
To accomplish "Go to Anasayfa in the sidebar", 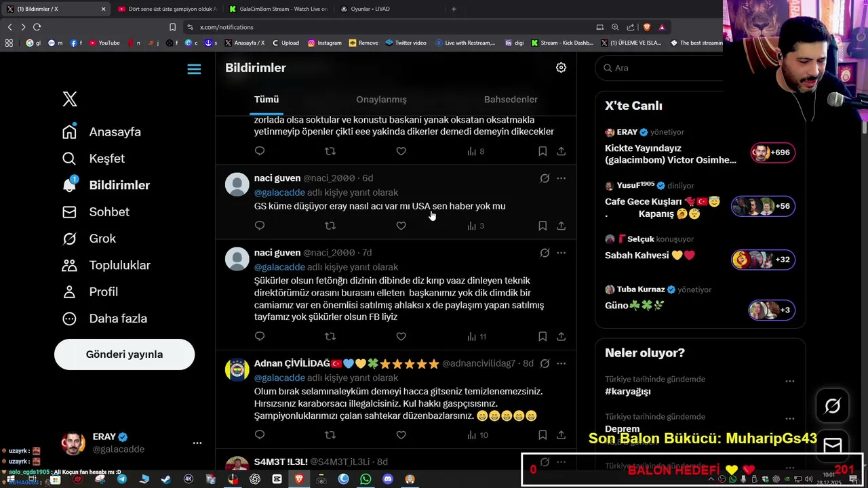I will tap(102, 132).
